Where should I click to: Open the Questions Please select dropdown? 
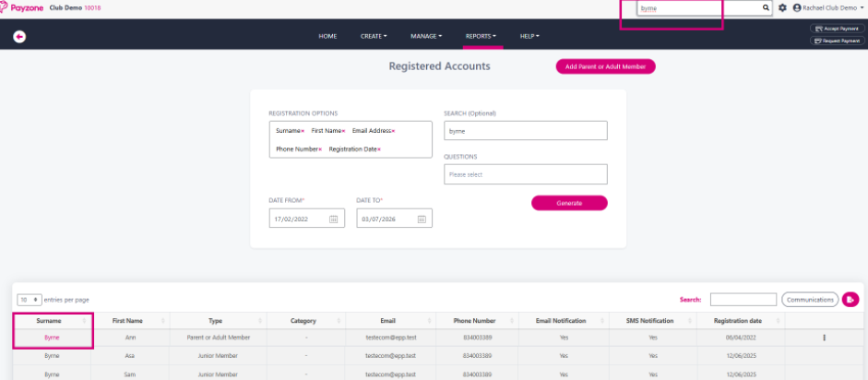(x=526, y=174)
